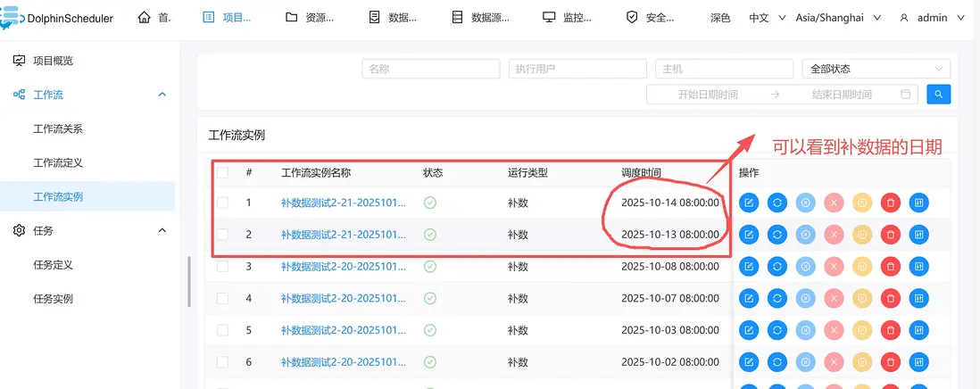The image size is (980, 389).
Task: Open the 中文 language dropdown
Action: pyautogui.click(x=768, y=18)
